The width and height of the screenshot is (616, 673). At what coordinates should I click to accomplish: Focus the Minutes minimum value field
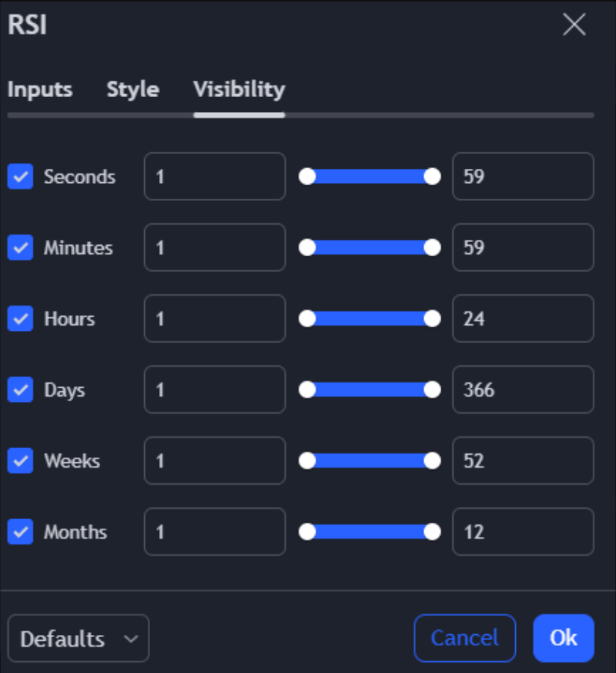click(x=215, y=248)
